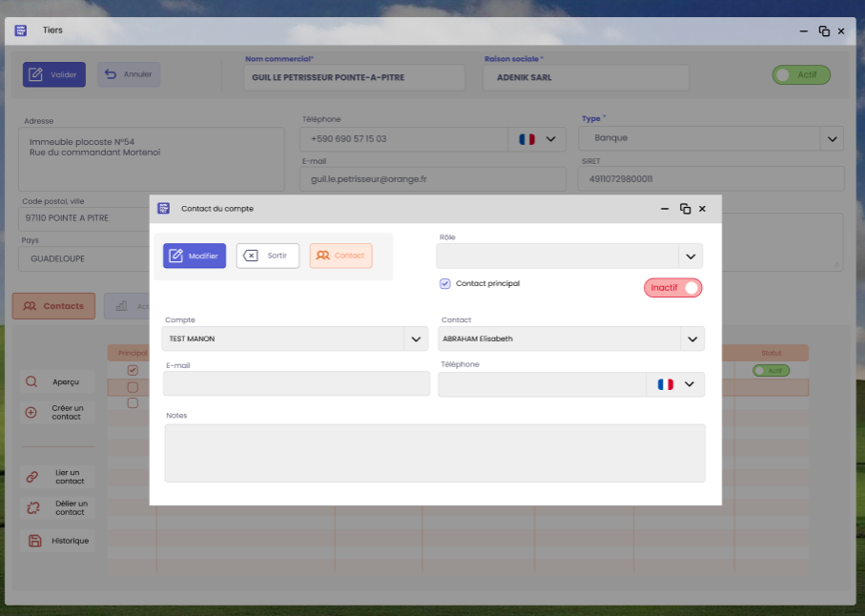Viewport: 865px width, 616px height.
Task: Click into the Notes text area
Action: pyautogui.click(x=435, y=453)
